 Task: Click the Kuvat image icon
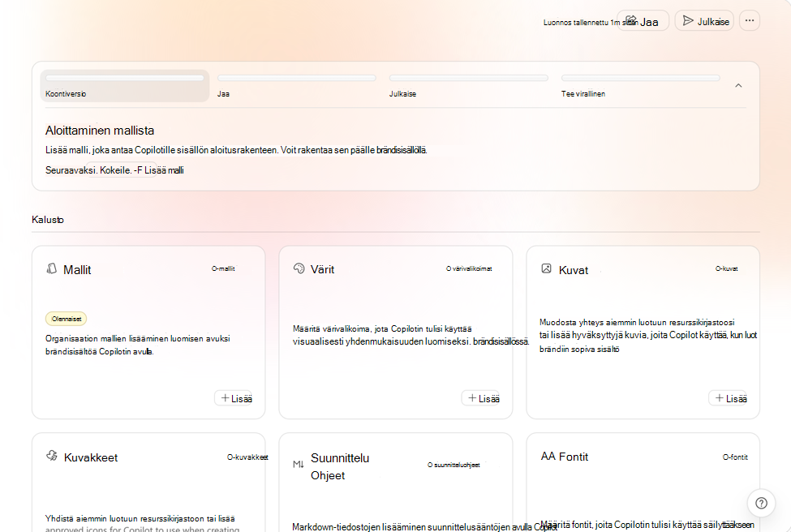coord(546,268)
